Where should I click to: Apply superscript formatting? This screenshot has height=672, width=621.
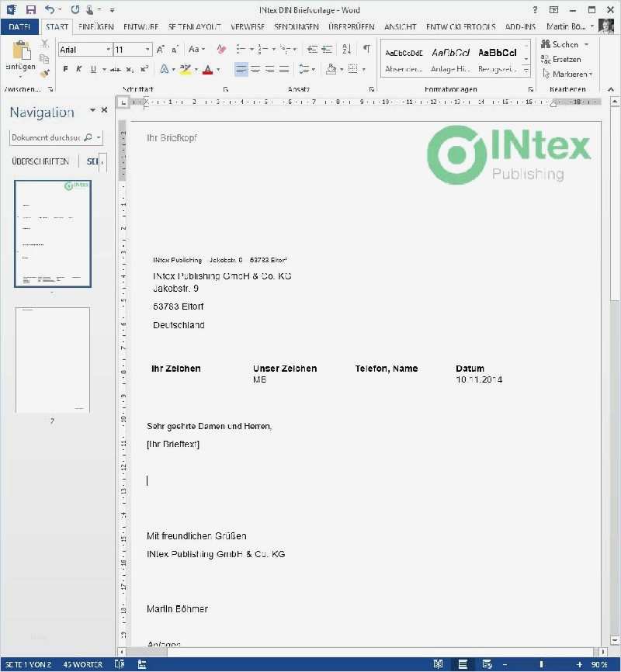pos(144,69)
